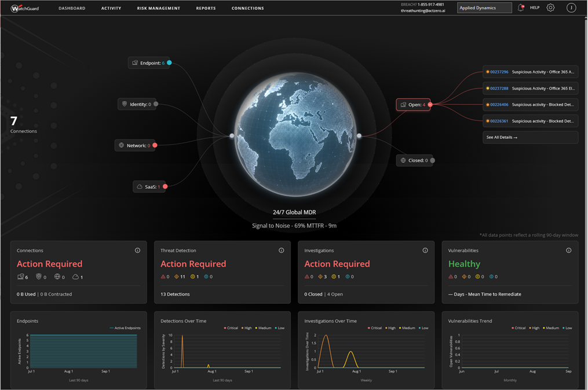
Task: Click info icon on Threat Detection card
Action: click(281, 250)
